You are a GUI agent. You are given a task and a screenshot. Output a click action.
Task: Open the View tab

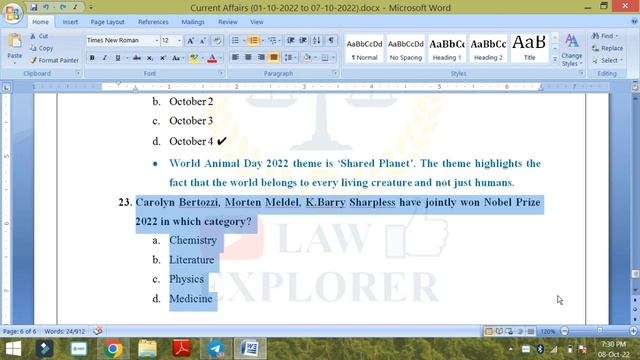[x=257, y=22]
